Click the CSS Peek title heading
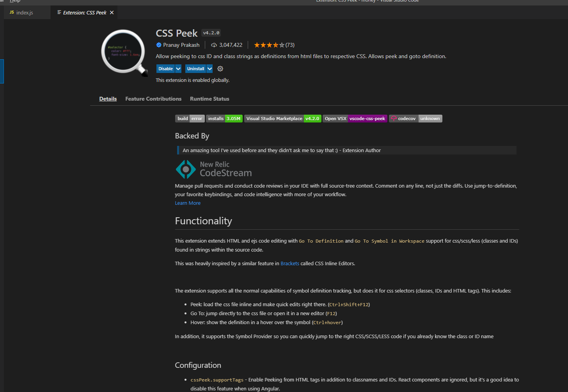The width and height of the screenshot is (568, 392). [x=177, y=33]
